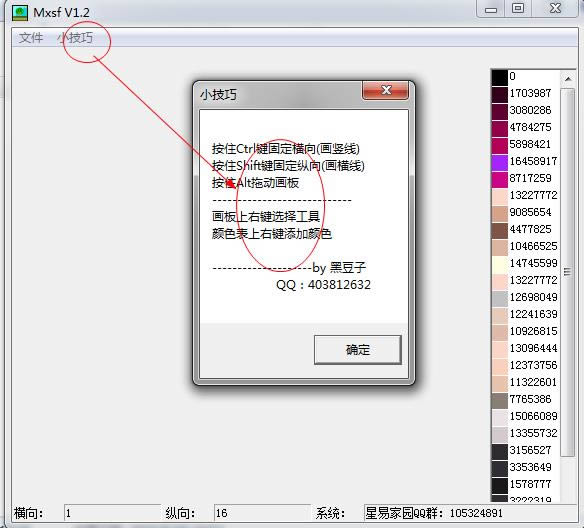Choose the swatch beside 5898421
Viewport: 584px width, 528px height.
tap(499, 145)
